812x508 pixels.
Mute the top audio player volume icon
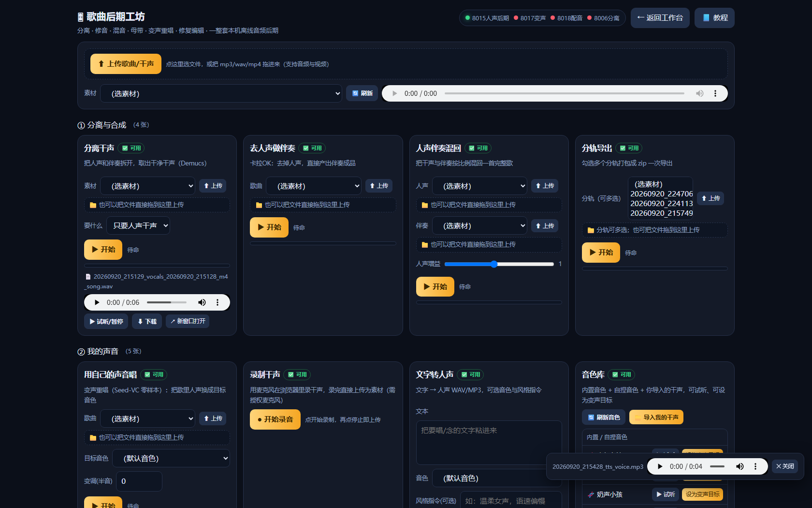699,93
